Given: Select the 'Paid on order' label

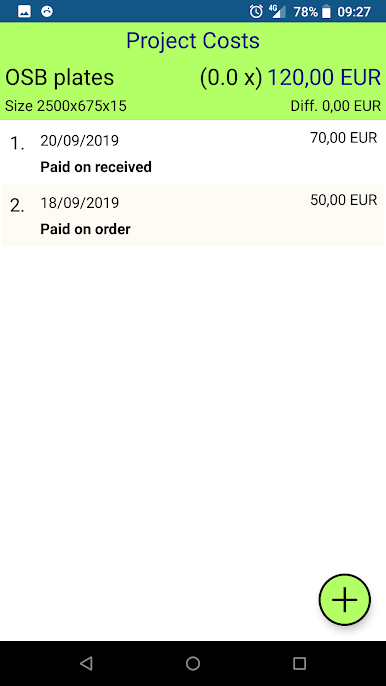Looking at the screenshot, I should [x=85, y=229].
